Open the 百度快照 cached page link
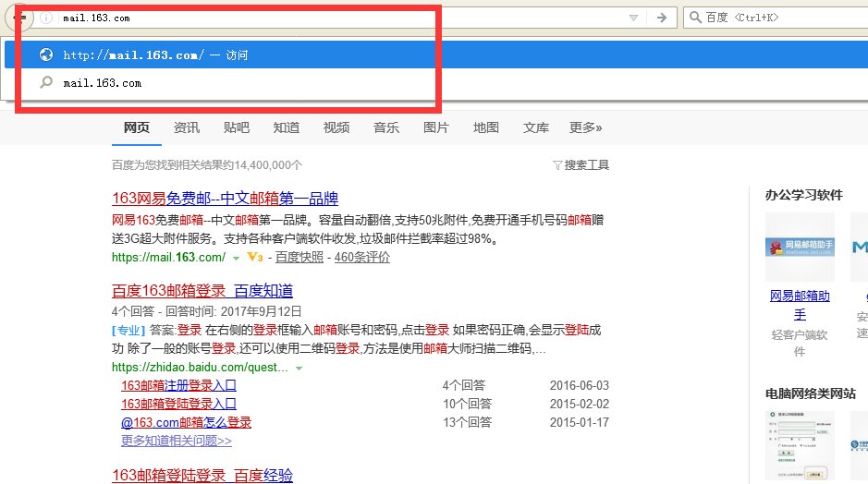Viewport: 868px width, 484px height. click(x=300, y=258)
